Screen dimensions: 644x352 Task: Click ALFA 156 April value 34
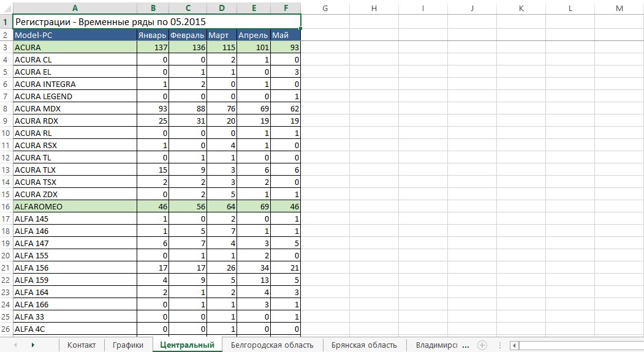254,268
